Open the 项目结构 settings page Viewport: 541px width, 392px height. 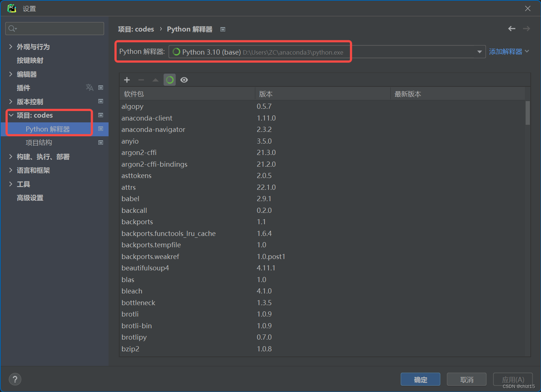39,143
